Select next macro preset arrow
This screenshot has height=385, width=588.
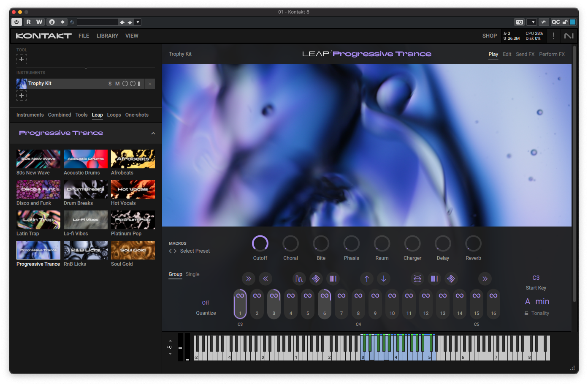pyautogui.click(x=175, y=251)
